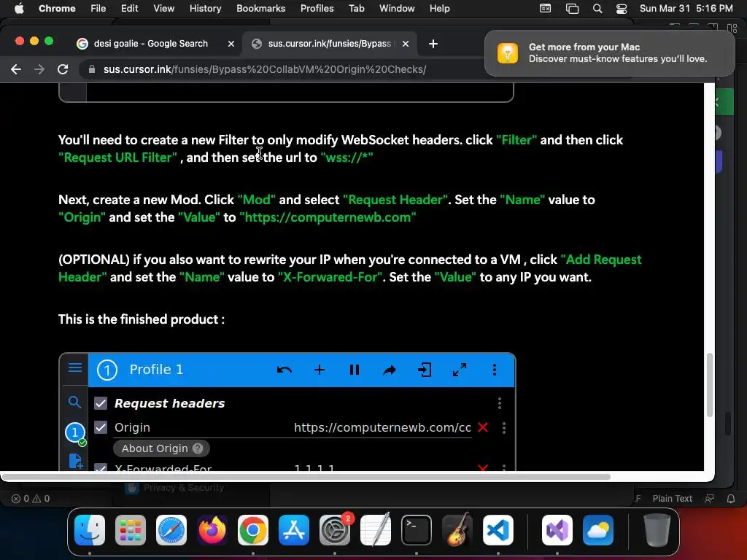The width and height of the screenshot is (747, 560).
Task: Click the date and time display
Action: pos(686,9)
